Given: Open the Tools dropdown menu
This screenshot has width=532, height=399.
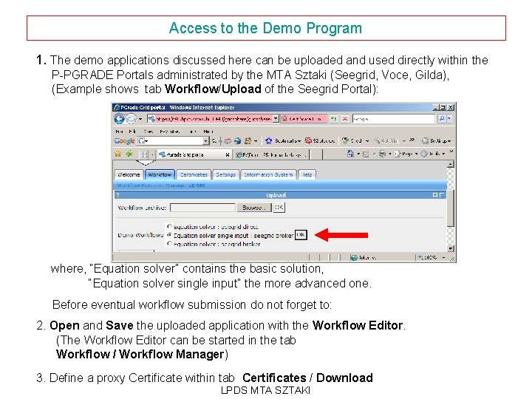Looking at the screenshot, I should (x=433, y=154).
